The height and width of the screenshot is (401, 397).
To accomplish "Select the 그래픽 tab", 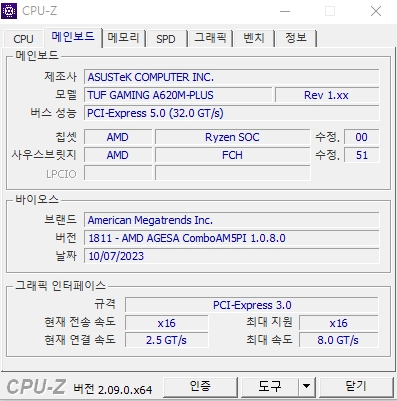I will coord(211,38).
